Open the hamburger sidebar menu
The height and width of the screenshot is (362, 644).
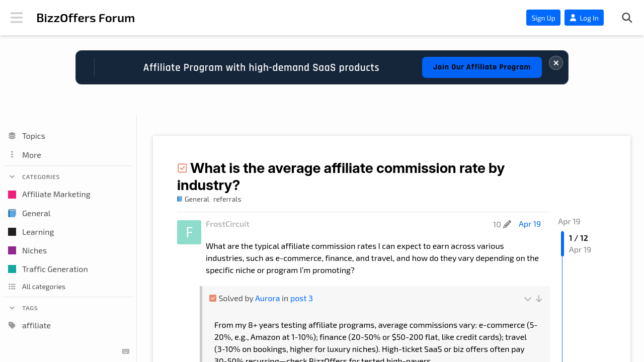(17, 18)
